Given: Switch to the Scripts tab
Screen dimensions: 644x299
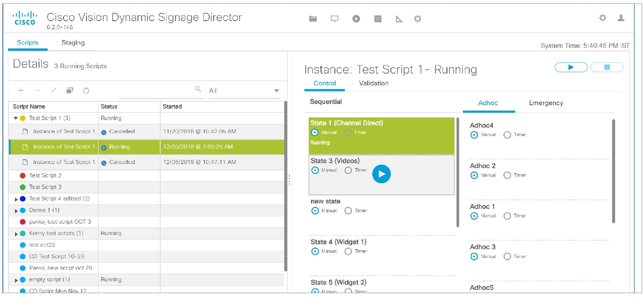Looking at the screenshot, I should [28, 43].
